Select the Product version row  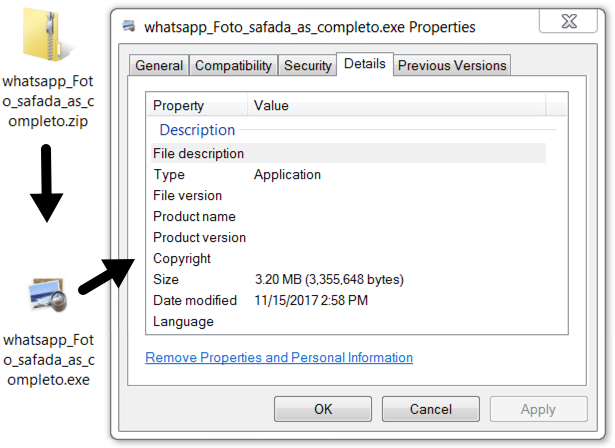(x=348, y=237)
